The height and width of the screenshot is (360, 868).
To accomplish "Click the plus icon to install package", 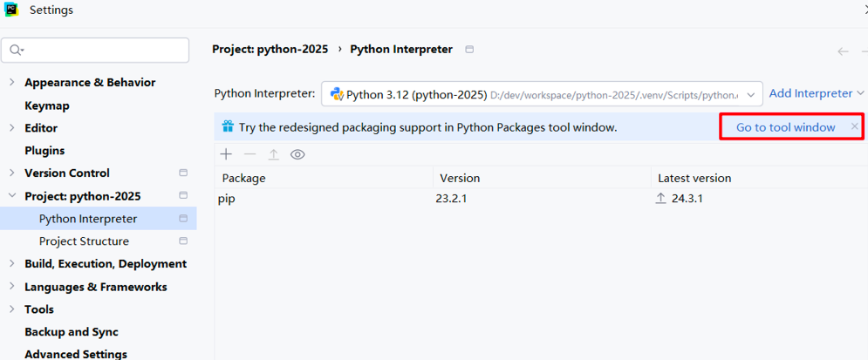I will [226, 154].
